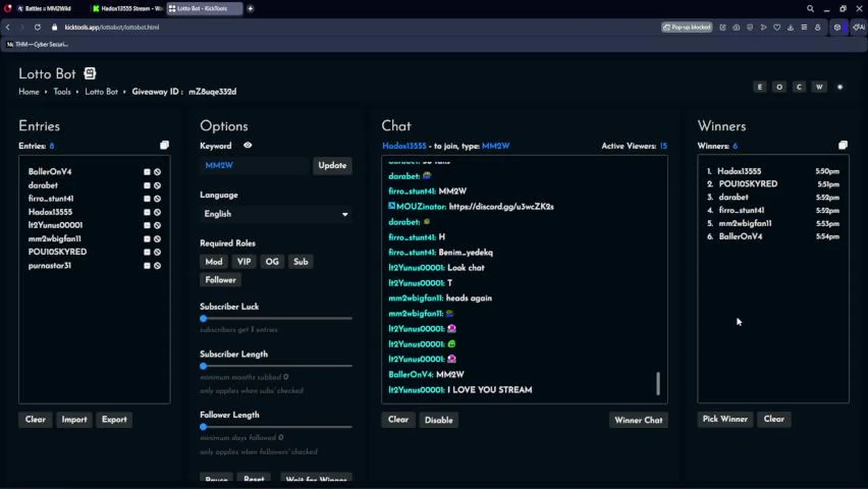The image size is (868, 489).
Task: Click the Subscriber Length slider handle
Action: coord(203,366)
